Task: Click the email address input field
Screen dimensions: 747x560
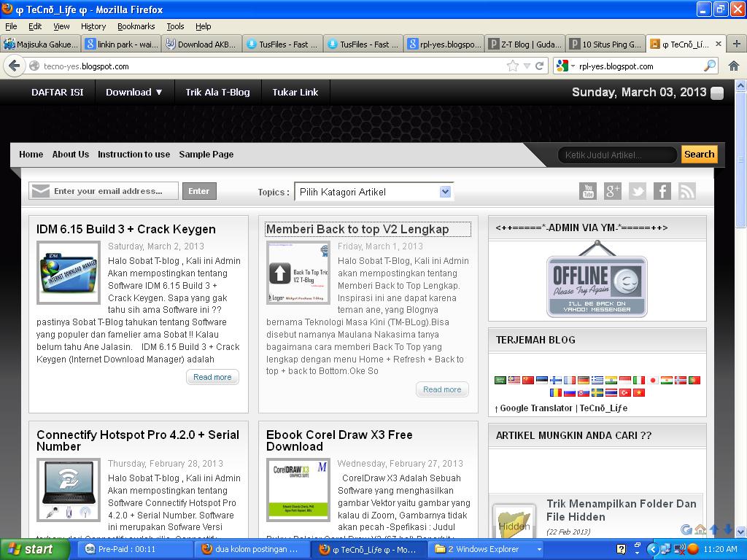Action: tap(104, 191)
